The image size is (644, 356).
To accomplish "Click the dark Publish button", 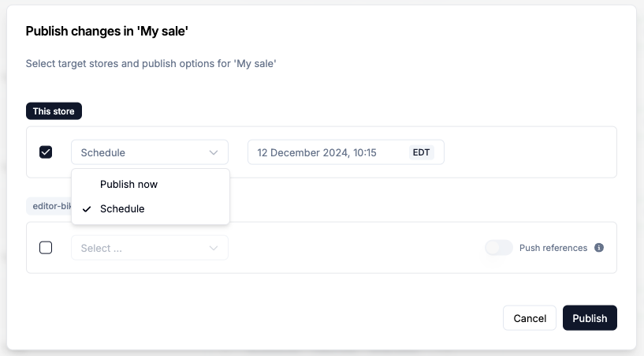I will tap(590, 318).
